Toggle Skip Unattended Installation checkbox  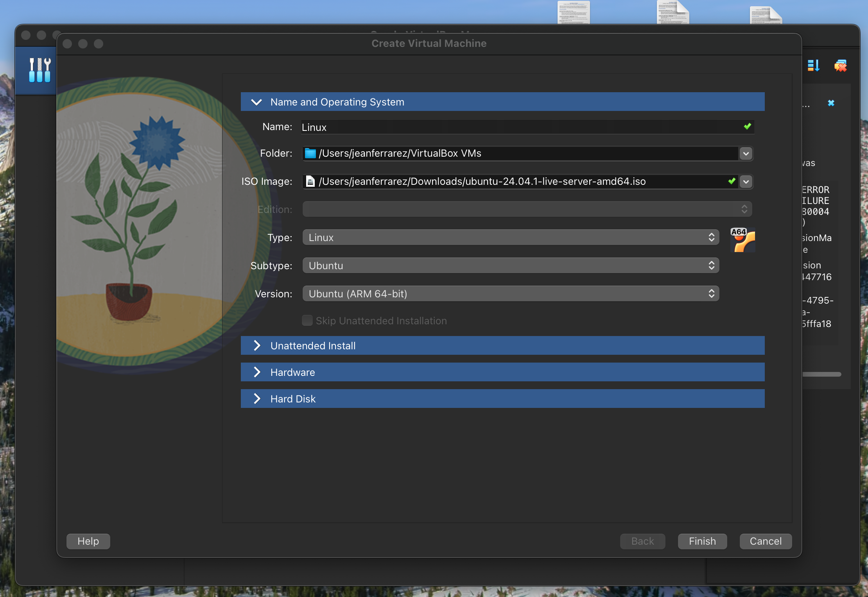pyautogui.click(x=307, y=321)
